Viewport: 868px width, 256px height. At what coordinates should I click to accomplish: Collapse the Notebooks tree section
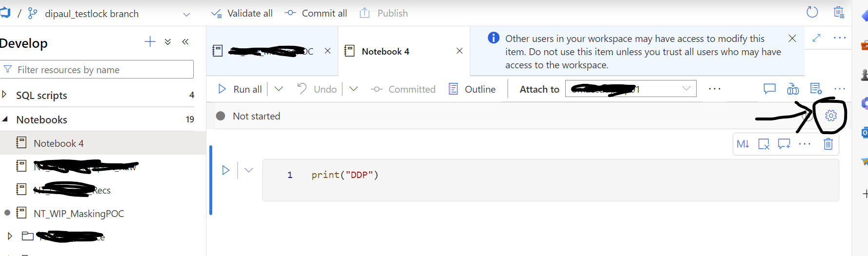pyautogui.click(x=5, y=119)
